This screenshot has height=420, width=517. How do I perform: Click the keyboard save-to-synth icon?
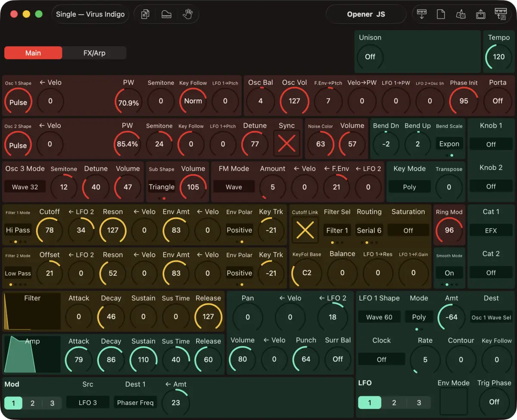[x=501, y=14]
